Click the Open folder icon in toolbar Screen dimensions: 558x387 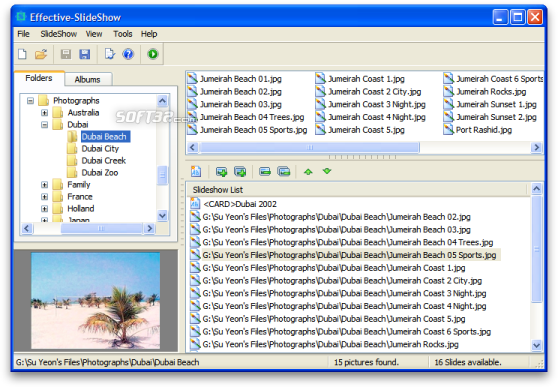point(41,54)
